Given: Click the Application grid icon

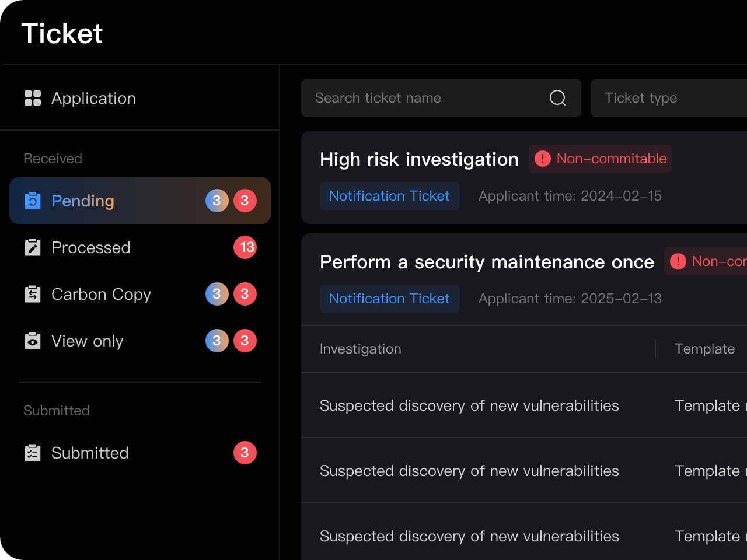Looking at the screenshot, I should click(x=33, y=98).
